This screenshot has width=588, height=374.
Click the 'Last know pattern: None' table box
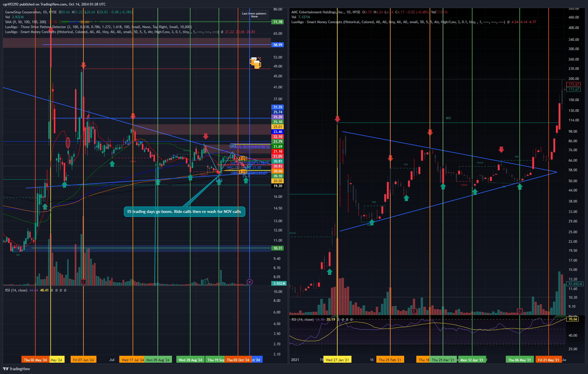pos(254,15)
